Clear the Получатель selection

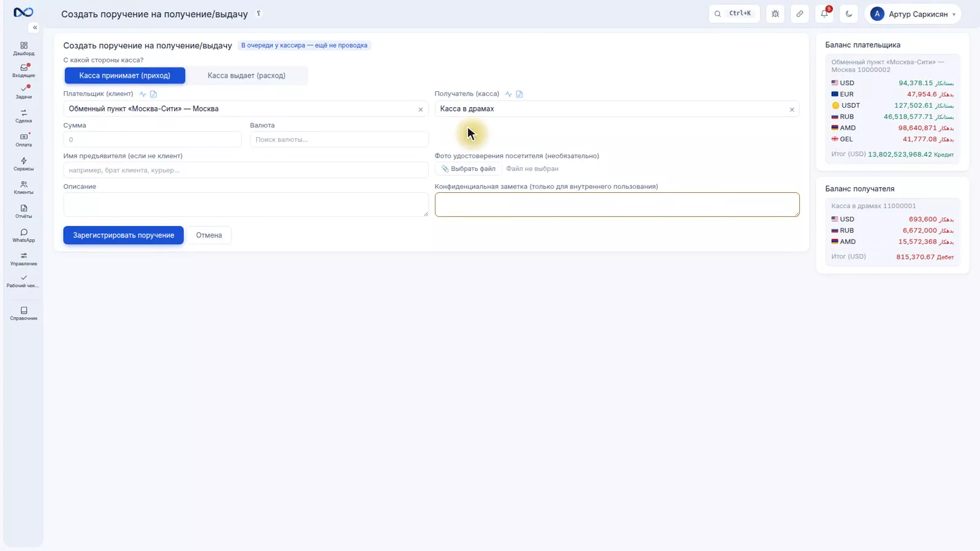pyautogui.click(x=792, y=110)
